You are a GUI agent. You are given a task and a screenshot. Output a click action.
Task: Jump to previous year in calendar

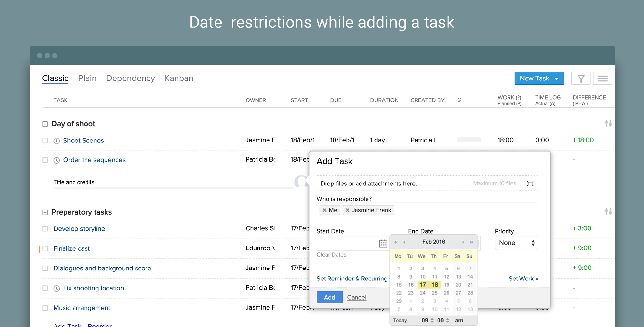coord(396,242)
